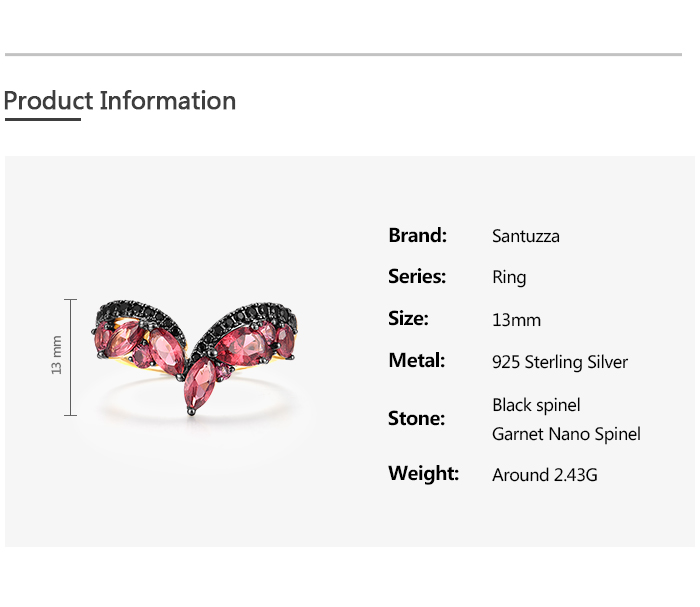Click the Weight: field label
Viewport: 700px width, 607px height.
(423, 474)
